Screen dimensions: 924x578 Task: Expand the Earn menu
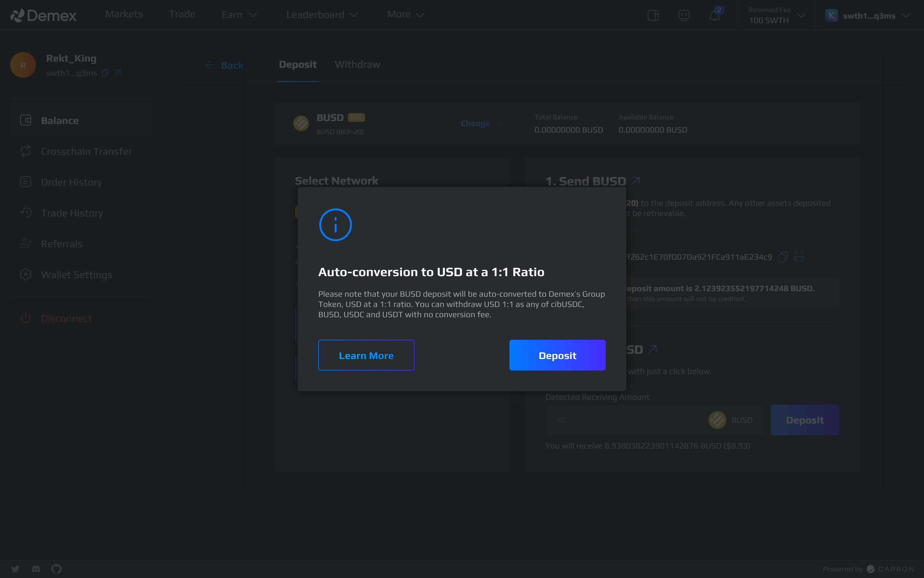239,14
